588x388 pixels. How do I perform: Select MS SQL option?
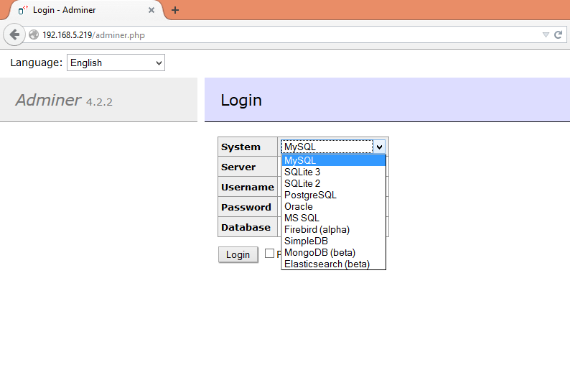tap(333, 218)
